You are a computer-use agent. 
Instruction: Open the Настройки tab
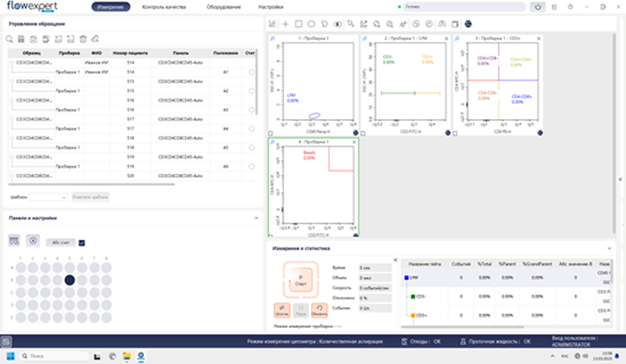point(271,7)
